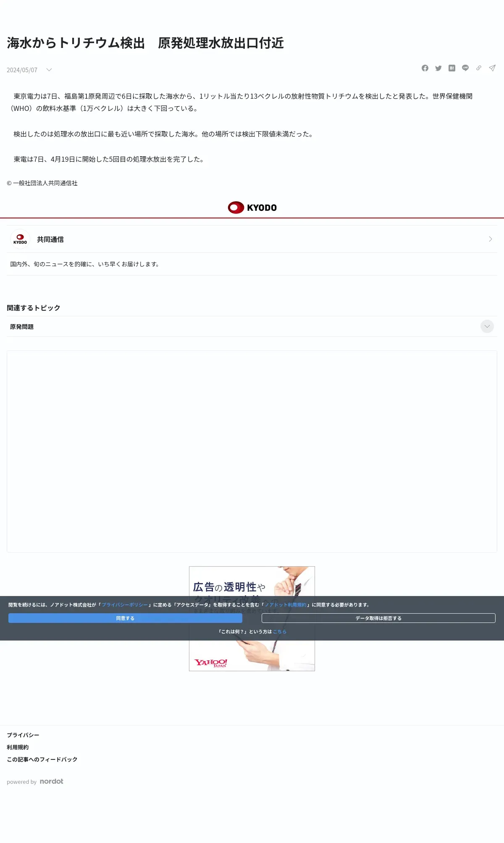Click the 関連するトピック heading
The width and height of the screenshot is (504, 843).
point(34,308)
